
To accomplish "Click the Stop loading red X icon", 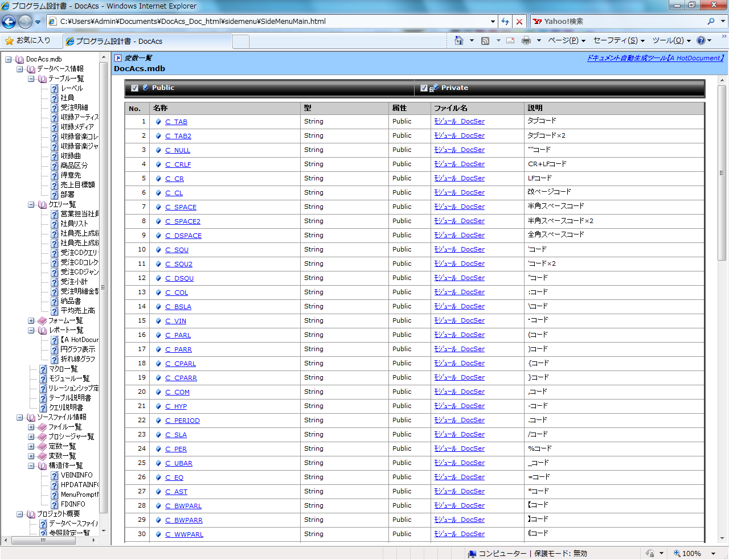I will [519, 22].
